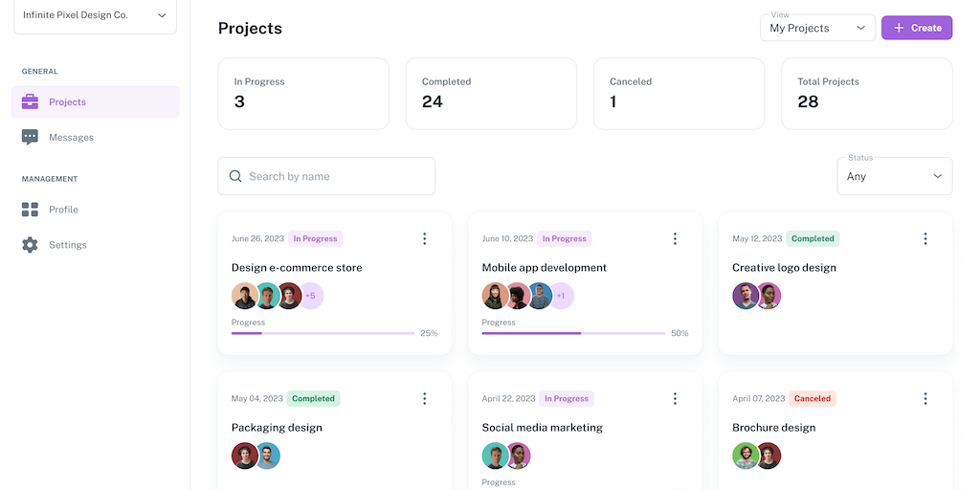Click the Messages chat bubble icon
980x490 pixels.
pos(31,138)
